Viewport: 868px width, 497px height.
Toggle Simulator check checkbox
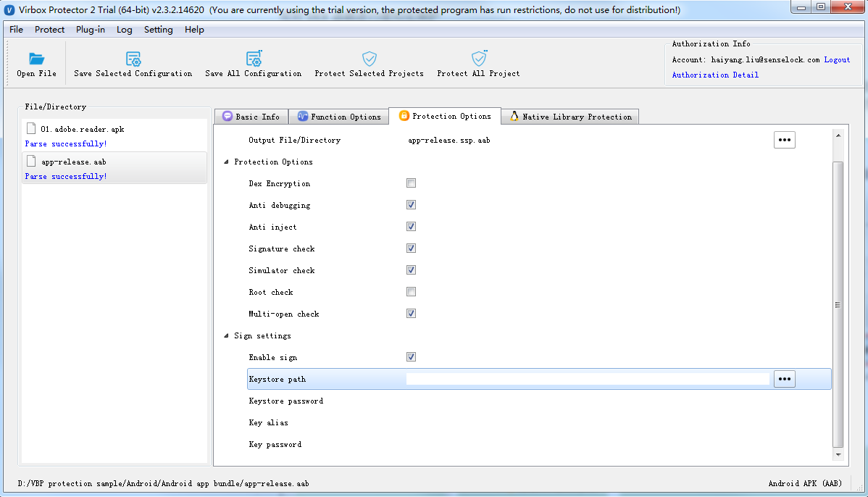pyautogui.click(x=411, y=270)
